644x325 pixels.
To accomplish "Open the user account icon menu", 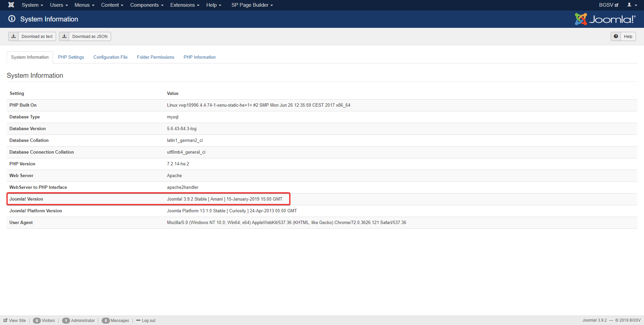I will click(x=632, y=5).
